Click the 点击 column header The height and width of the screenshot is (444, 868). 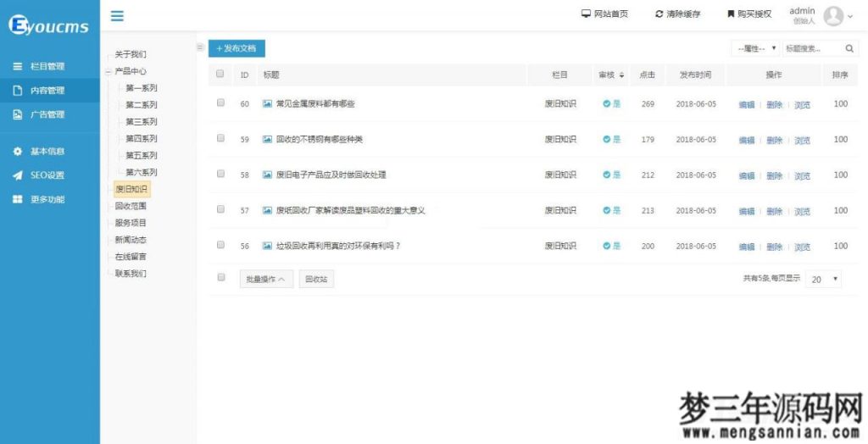click(x=648, y=75)
